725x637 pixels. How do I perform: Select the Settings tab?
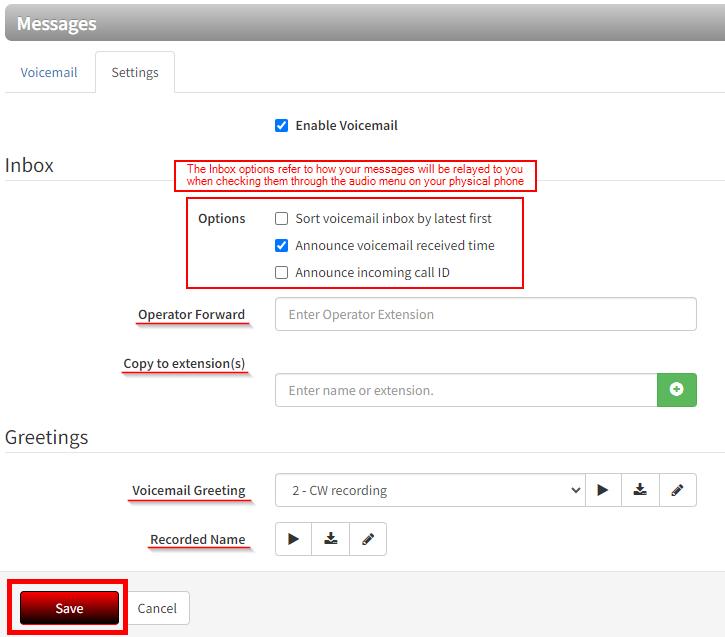[135, 73]
